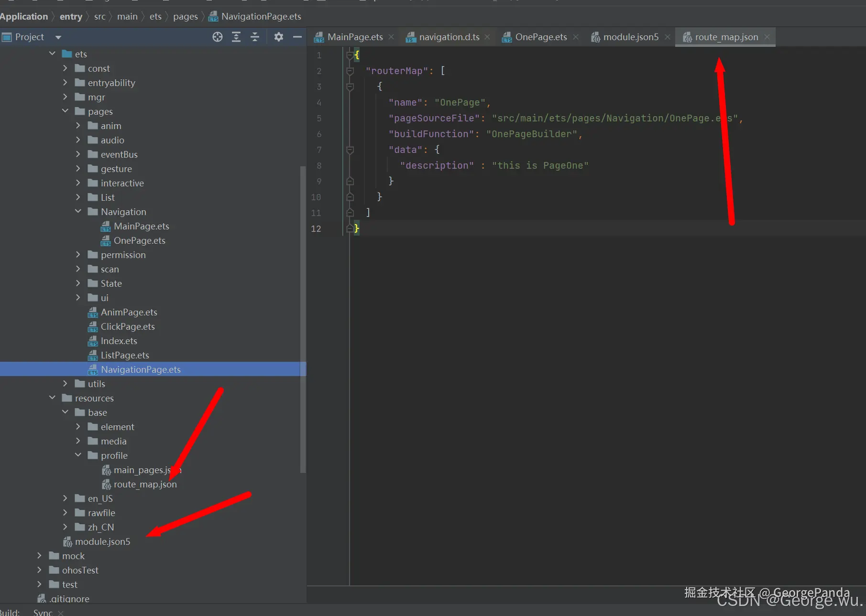
Task: Click the Collapse All icon in Project panel
Action: pos(255,37)
